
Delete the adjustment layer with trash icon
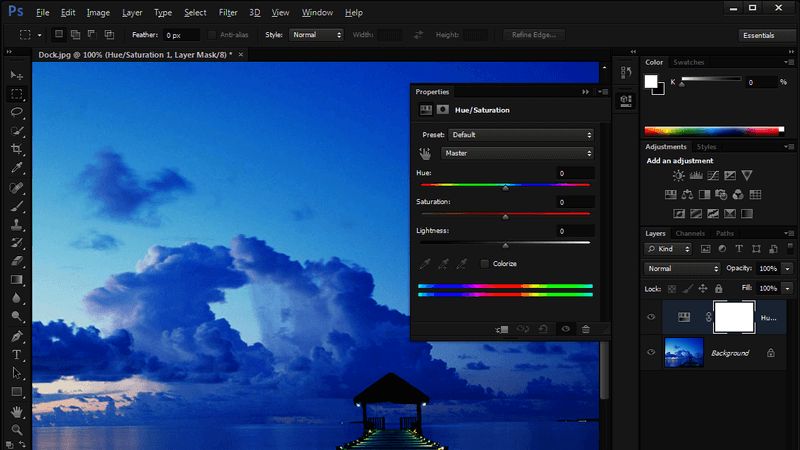pyautogui.click(x=586, y=329)
